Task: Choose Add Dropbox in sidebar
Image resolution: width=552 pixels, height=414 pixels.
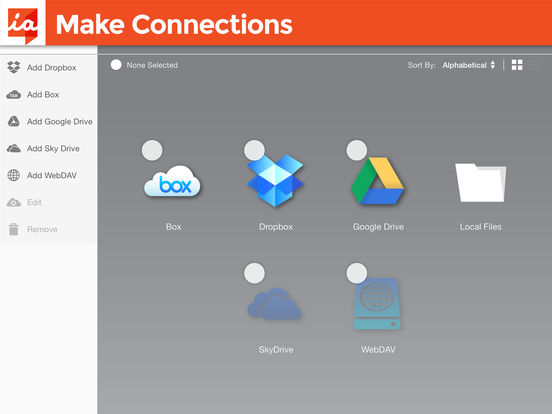Action: pos(49,67)
